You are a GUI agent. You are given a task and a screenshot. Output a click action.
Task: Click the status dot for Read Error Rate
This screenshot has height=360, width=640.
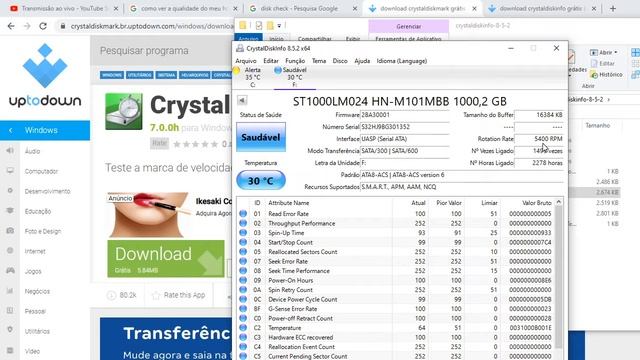point(243,213)
